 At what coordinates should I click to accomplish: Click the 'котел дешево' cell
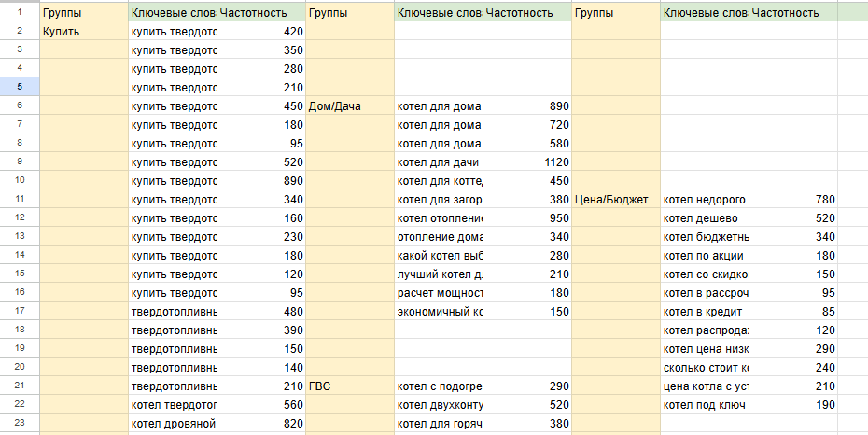704,217
